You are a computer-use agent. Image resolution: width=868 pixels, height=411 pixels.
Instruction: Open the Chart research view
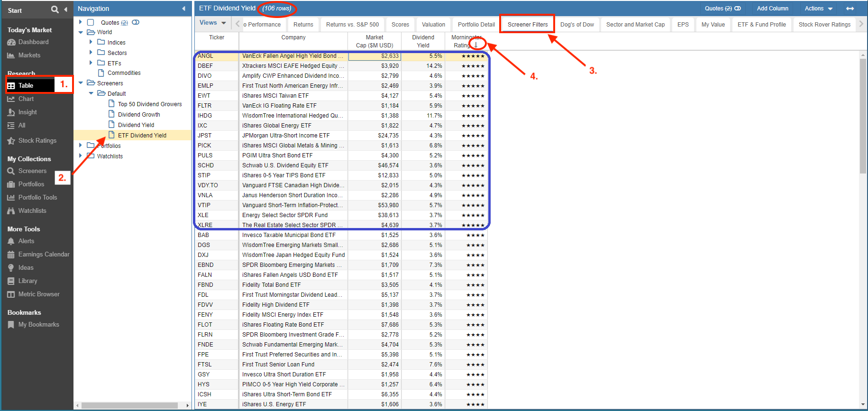[x=20, y=99]
